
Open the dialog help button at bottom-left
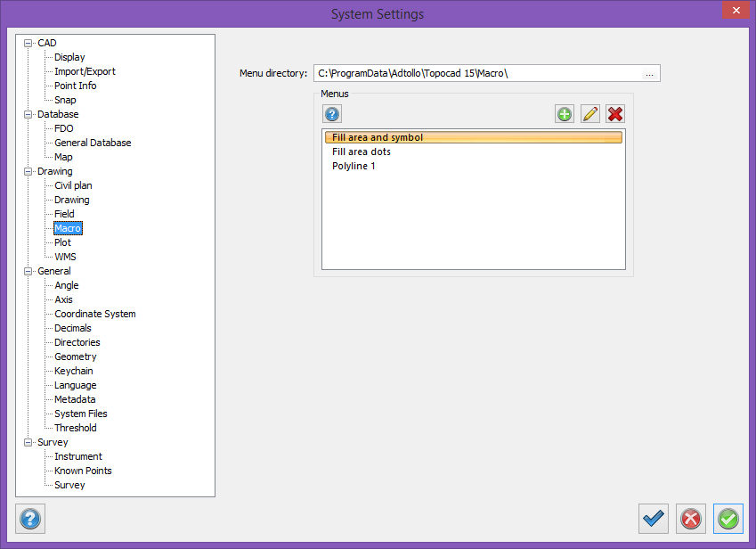(x=30, y=518)
